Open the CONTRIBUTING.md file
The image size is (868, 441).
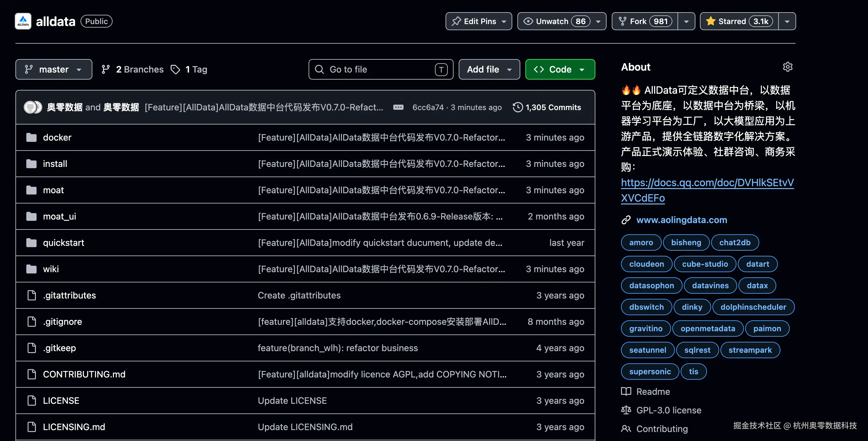84,374
